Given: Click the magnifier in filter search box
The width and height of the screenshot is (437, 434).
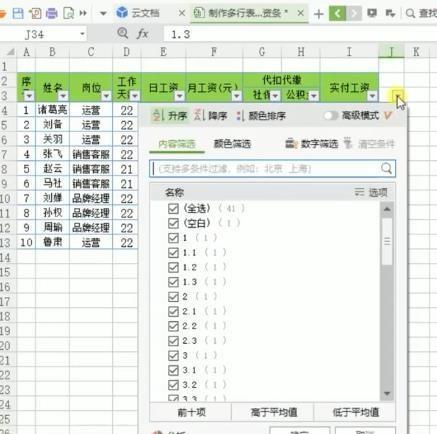Looking at the screenshot, I should [386, 169].
